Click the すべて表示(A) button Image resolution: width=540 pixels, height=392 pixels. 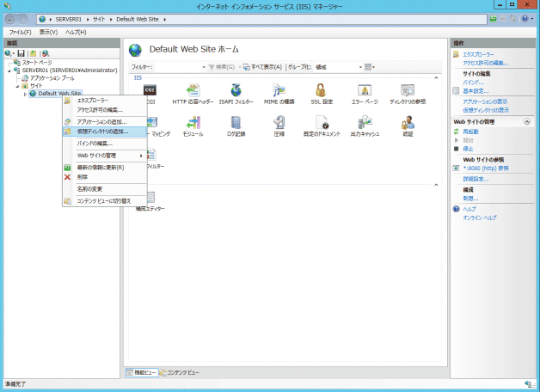262,67
